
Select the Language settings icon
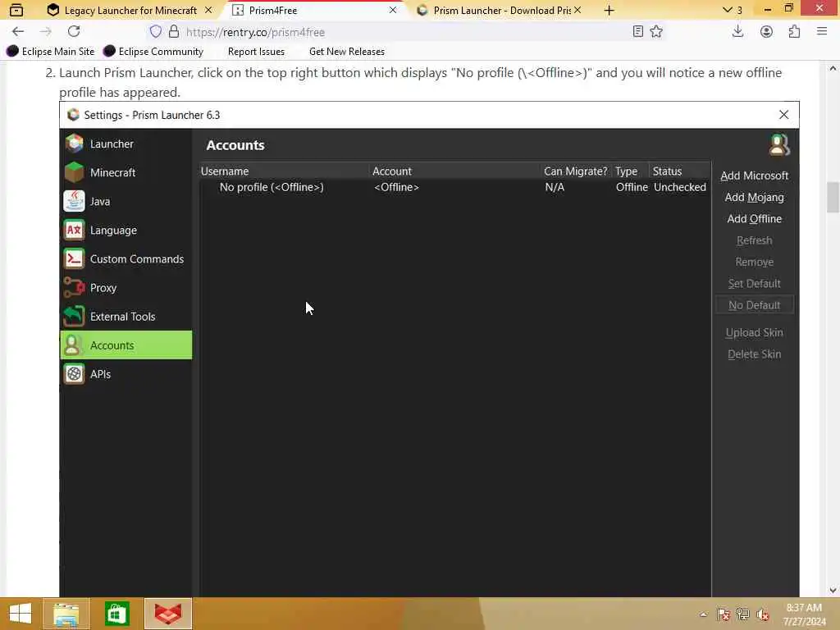(74, 231)
